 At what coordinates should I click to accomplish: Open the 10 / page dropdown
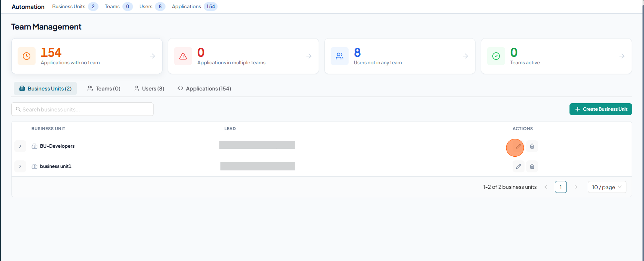point(607,187)
